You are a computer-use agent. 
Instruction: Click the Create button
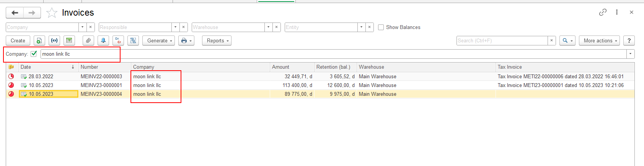18,40
